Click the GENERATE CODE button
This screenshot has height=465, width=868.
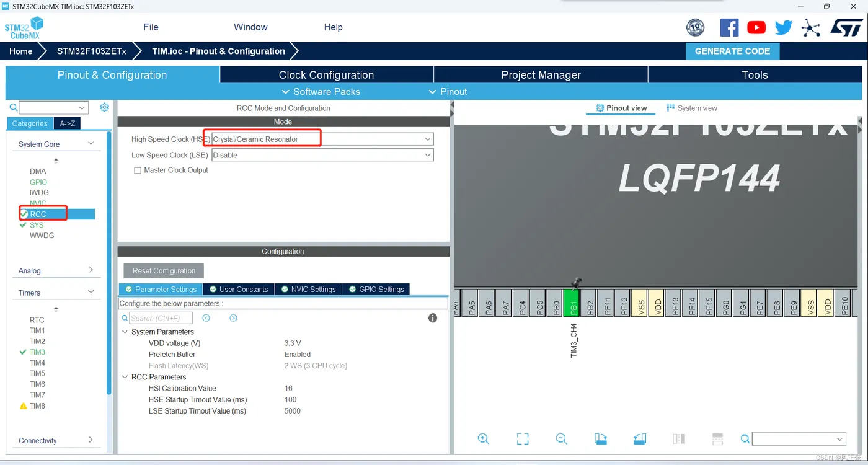click(x=732, y=51)
